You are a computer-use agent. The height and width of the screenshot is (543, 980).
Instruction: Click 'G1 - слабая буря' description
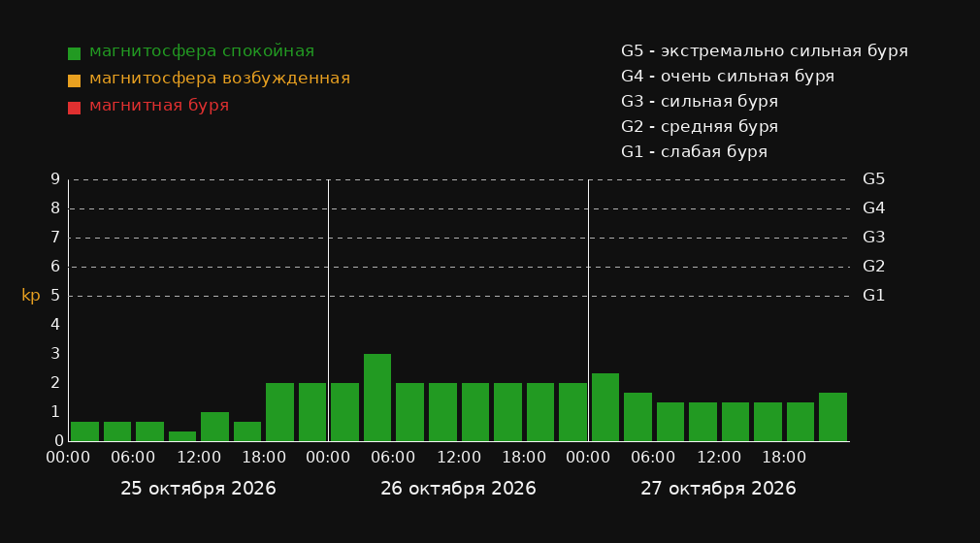[694, 152]
